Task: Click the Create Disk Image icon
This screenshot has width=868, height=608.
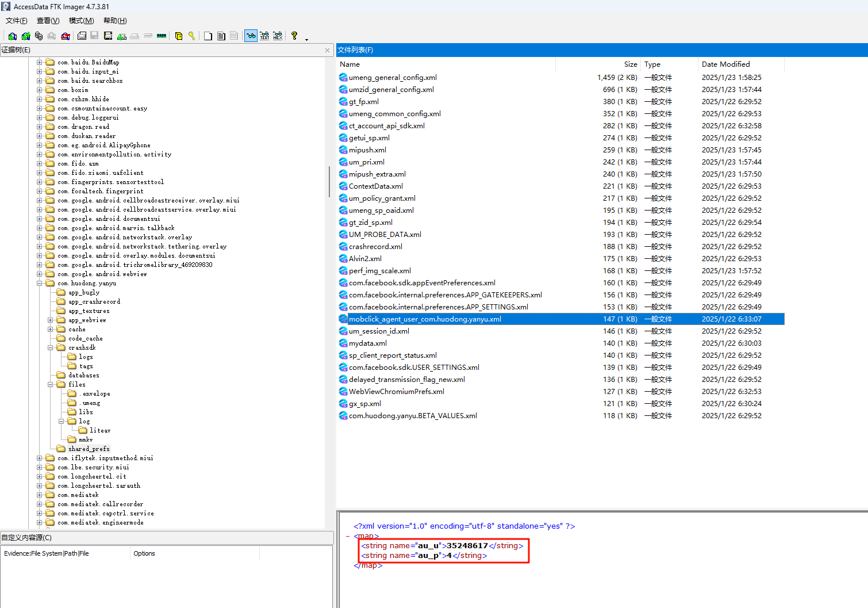Action: coord(82,36)
